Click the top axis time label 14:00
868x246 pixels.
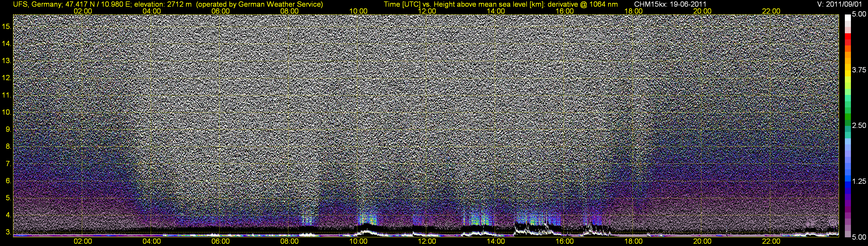(x=496, y=11)
